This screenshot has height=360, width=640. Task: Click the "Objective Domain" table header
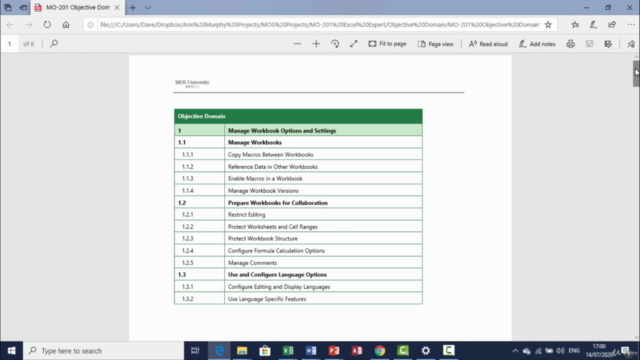[x=298, y=116]
